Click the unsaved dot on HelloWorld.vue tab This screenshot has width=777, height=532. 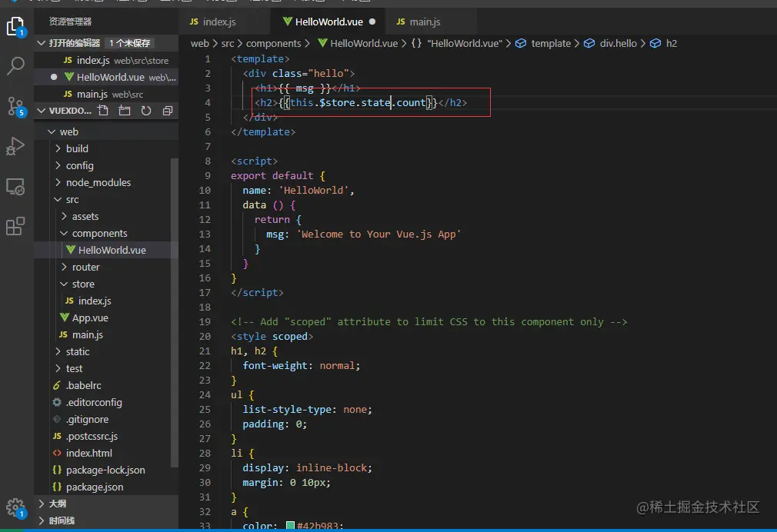(372, 22)
